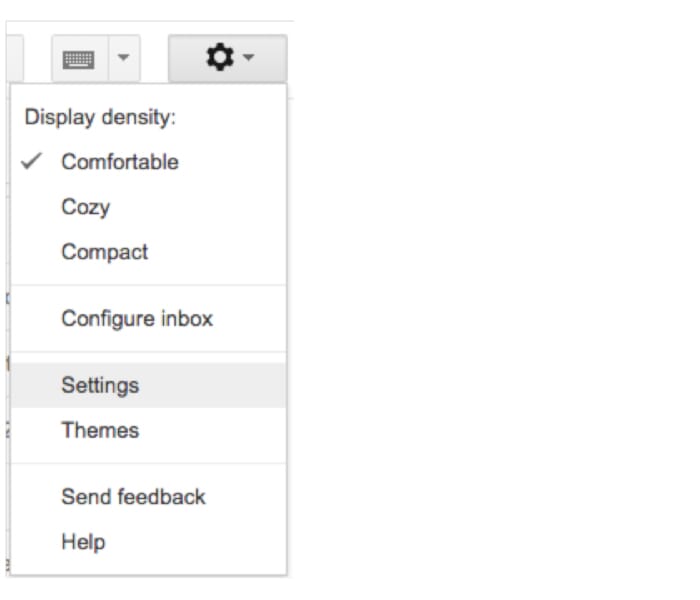
Task: Select Comfortable display density
Action: pyautogui.click(x=148, y=162)
